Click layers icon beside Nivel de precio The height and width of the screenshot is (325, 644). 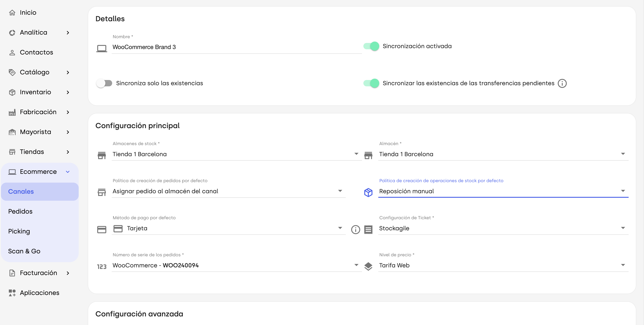368,266
